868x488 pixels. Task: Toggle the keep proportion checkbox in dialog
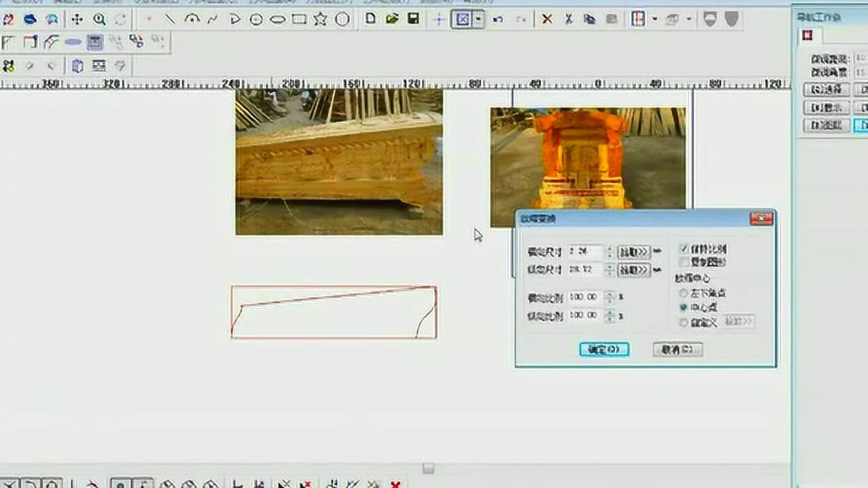click(x=684, y=249)
